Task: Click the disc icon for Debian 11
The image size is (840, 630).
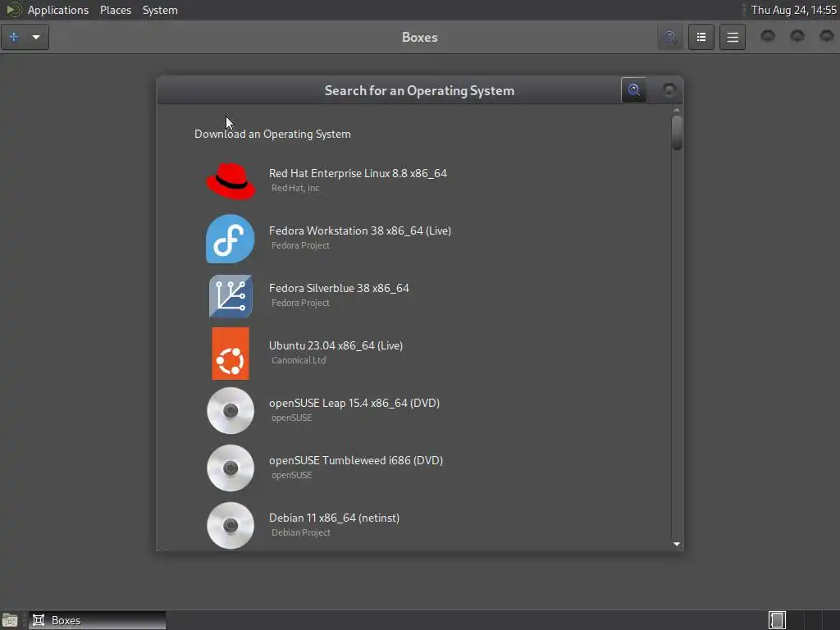Action: 231,526
